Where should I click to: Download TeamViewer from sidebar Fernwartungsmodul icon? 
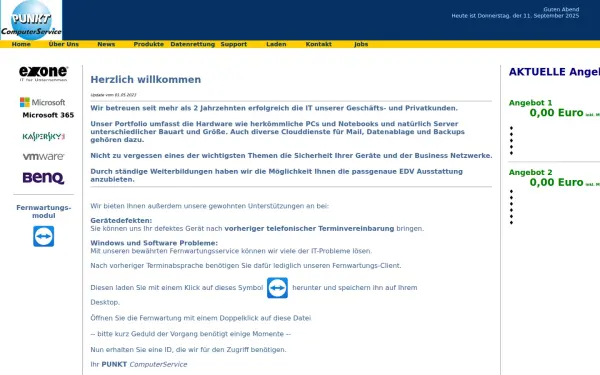44,236
